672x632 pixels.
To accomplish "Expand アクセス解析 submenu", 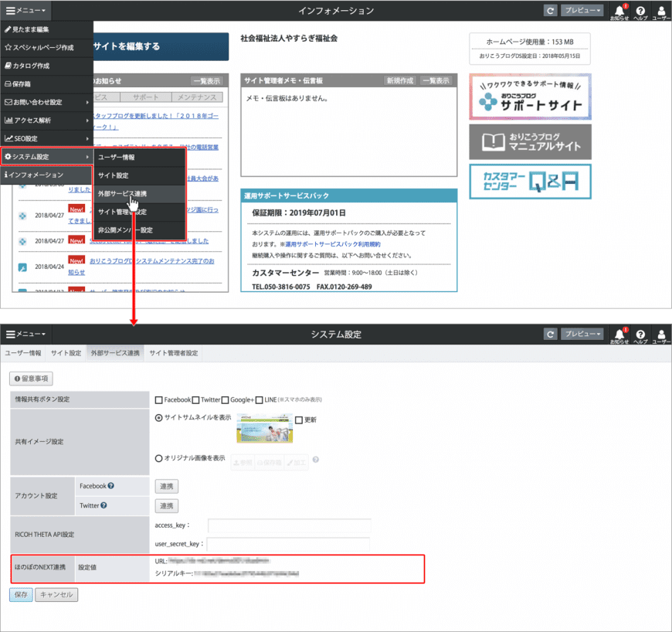I will point(46,121).
